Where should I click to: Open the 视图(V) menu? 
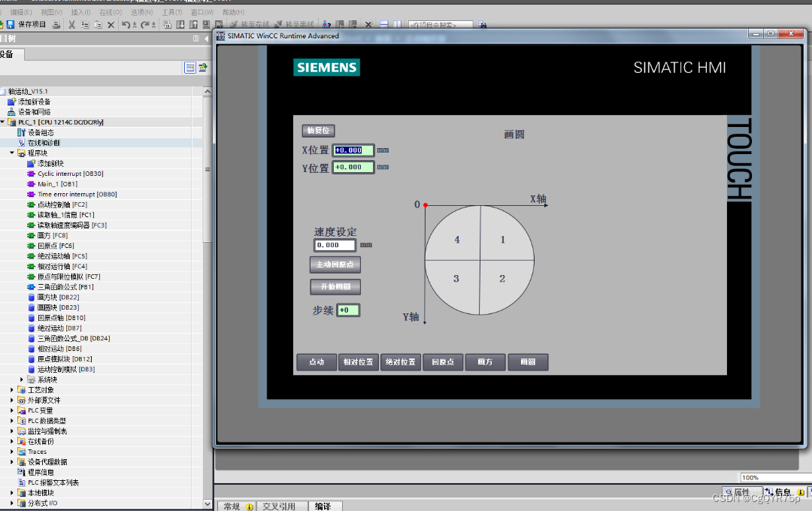click(x=51, y=12)
